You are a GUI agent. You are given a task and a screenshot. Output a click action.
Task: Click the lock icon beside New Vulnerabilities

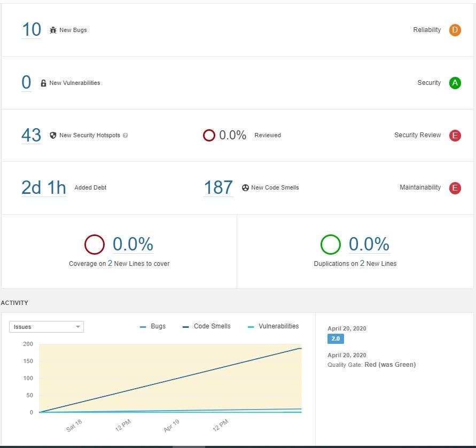pyautogui.click(x=44, y=83)
